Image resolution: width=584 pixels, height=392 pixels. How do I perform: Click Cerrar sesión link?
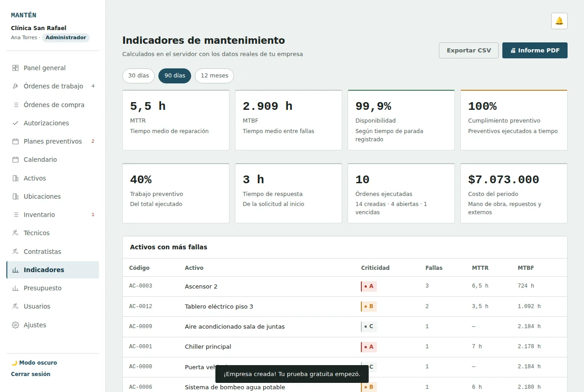(x=31, y=374)
